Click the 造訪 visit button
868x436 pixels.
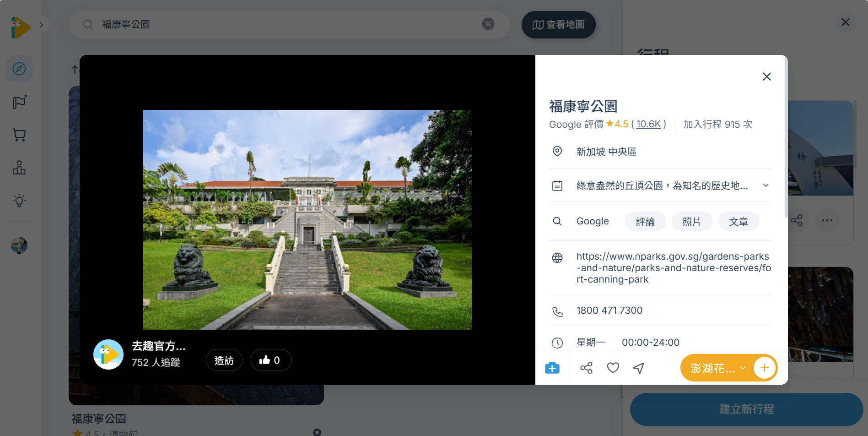click(224, 360)
